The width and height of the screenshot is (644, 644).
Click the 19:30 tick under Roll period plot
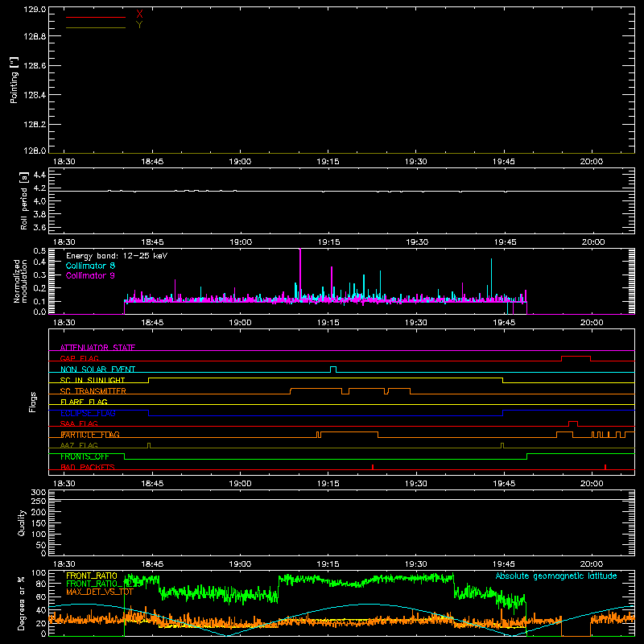click(417, 242)
